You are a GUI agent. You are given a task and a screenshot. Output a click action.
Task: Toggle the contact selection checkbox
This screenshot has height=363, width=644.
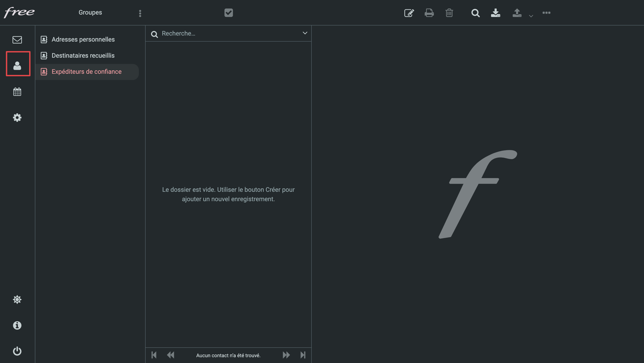point(229,13)
